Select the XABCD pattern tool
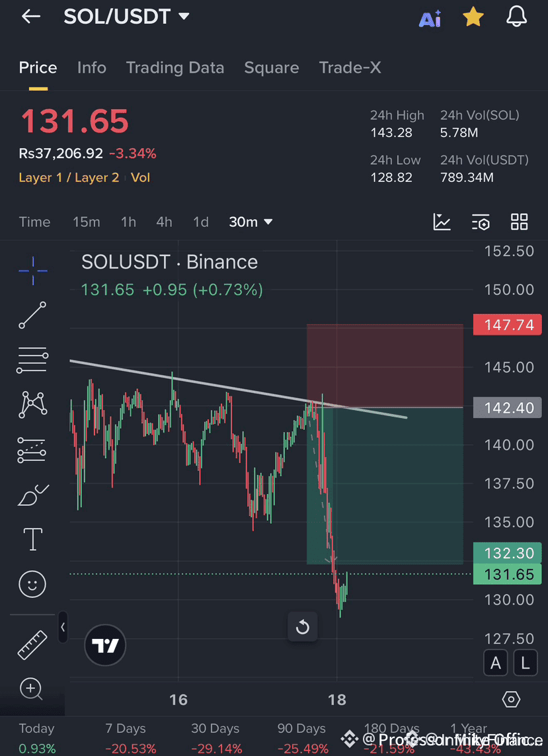 point(32,405)
